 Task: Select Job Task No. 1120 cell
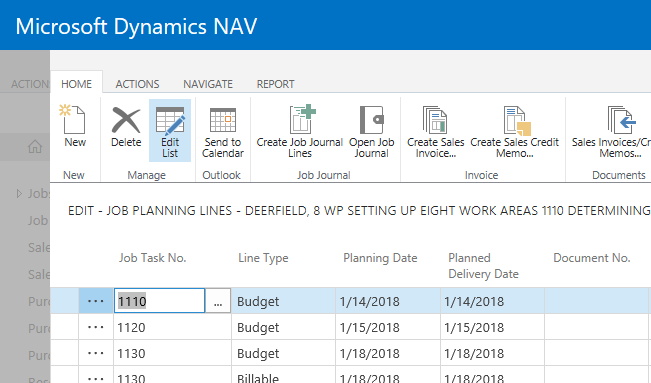coord(172,327)
